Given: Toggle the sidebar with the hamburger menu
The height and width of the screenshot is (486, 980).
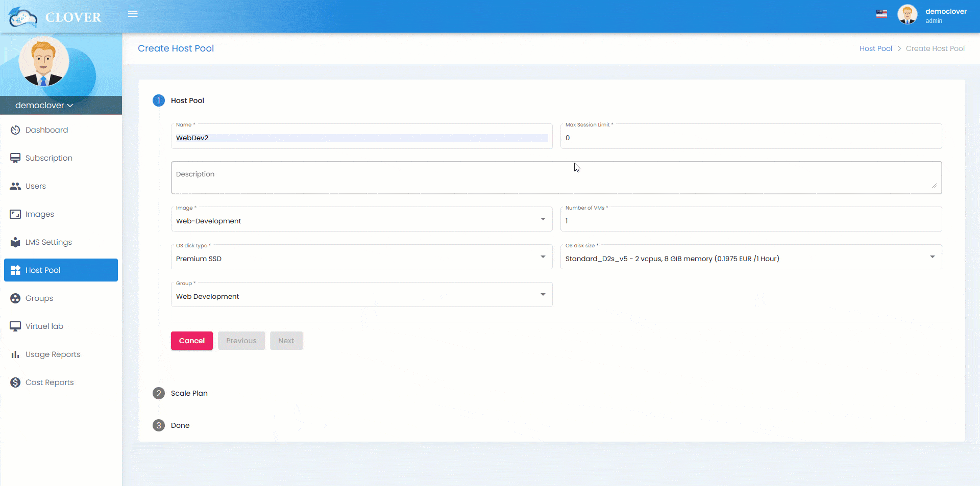Looking at the screenshot, I should (133, 14).
